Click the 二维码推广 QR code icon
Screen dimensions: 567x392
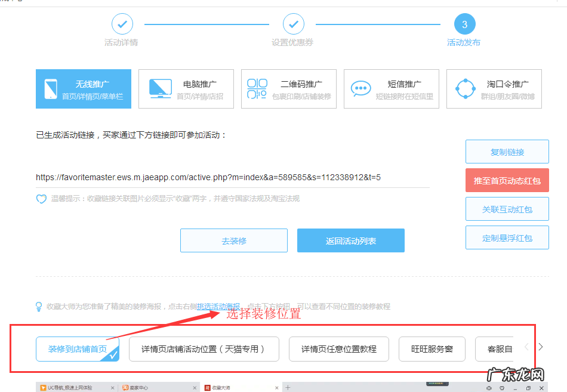coord(258,88)
